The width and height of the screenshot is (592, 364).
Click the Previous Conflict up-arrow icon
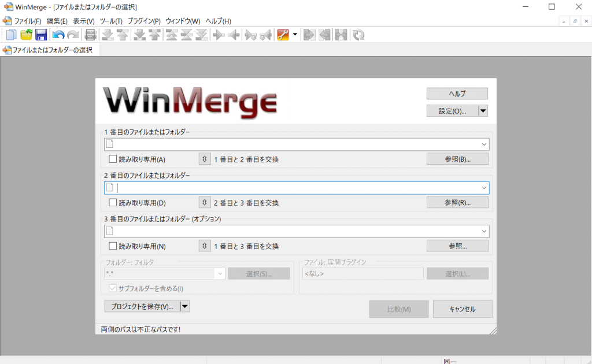click(x=155, y=35)
